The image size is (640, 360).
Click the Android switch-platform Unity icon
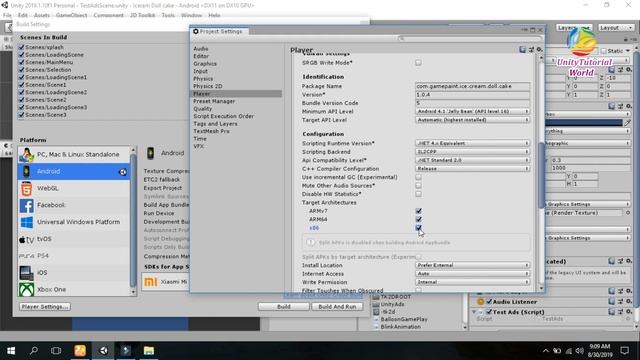122,172
